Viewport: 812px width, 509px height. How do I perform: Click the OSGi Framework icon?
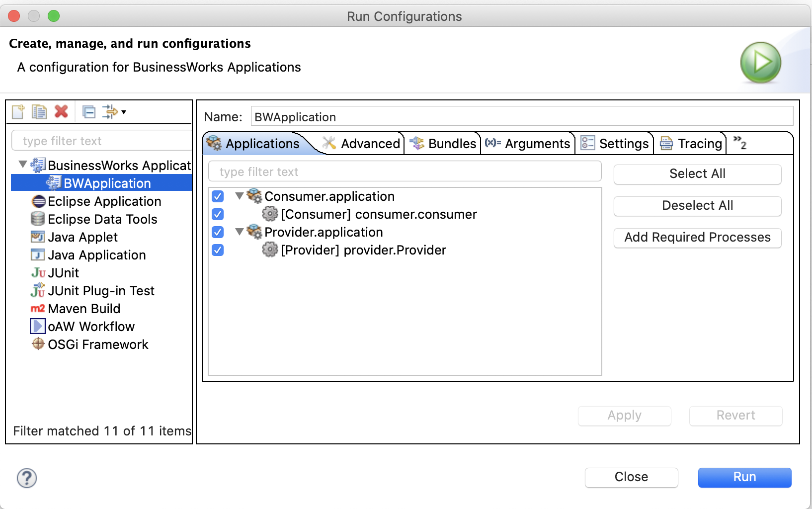[38, 343]
